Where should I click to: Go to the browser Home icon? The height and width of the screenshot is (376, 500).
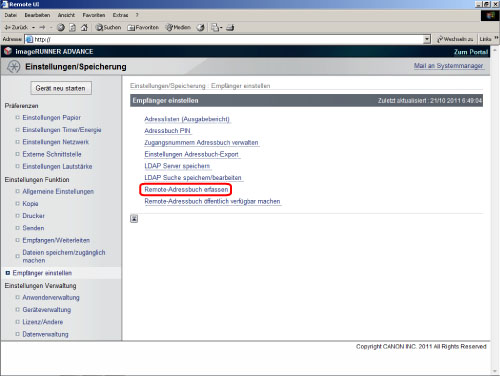coord(84,28)
